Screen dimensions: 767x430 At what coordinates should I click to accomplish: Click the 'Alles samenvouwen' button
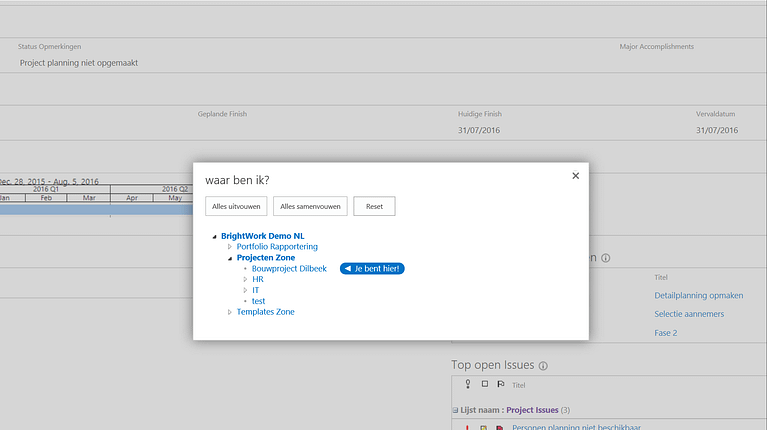pyautogui.click(x=310, y=206)
